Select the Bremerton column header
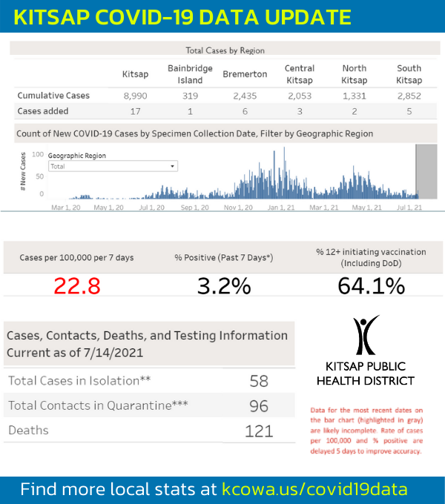This screenshot has height=504, width=445. pyautogui.click(x=245, y=75)
